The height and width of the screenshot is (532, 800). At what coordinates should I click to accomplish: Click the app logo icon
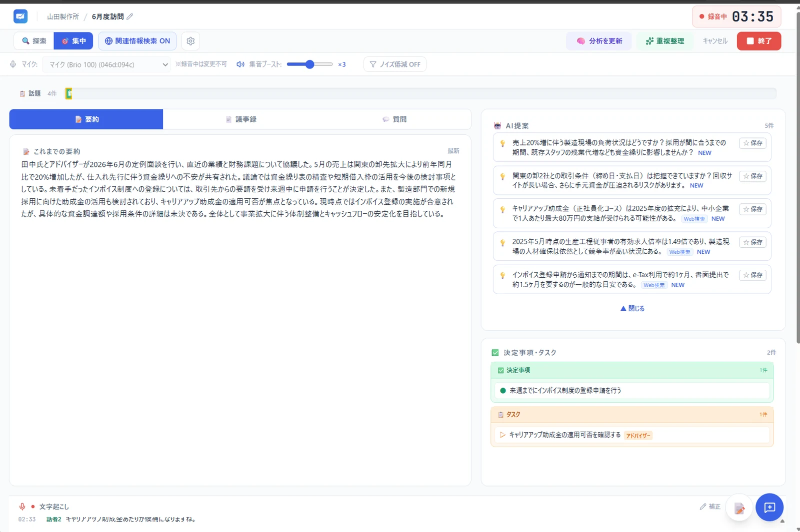[20, 16]
